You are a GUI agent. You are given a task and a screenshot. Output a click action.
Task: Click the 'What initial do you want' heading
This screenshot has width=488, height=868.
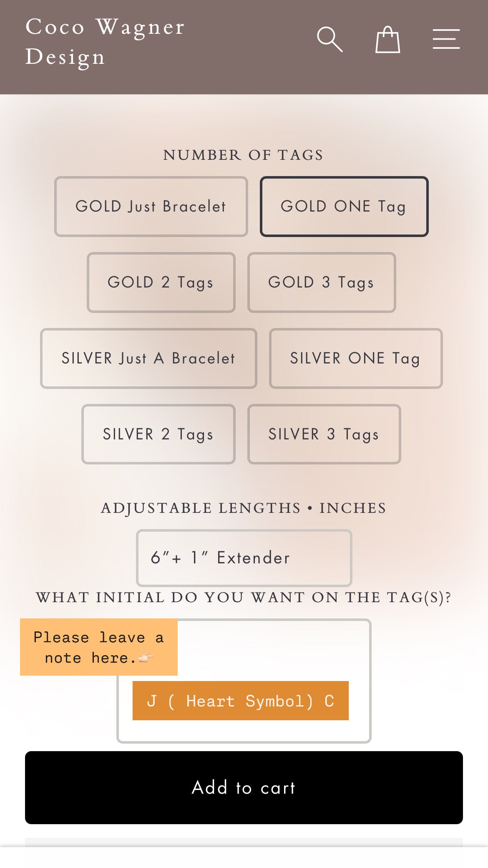(x=244, y=598)
